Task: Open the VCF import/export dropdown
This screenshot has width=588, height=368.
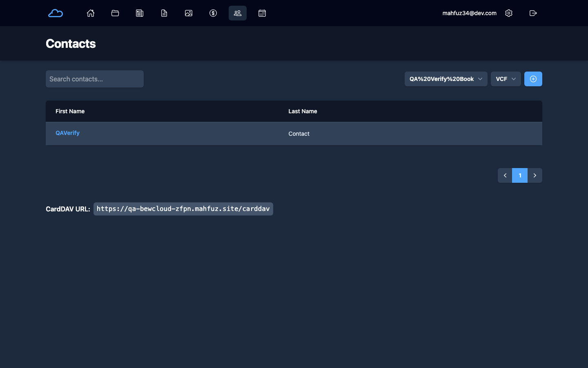Action: 506,79
